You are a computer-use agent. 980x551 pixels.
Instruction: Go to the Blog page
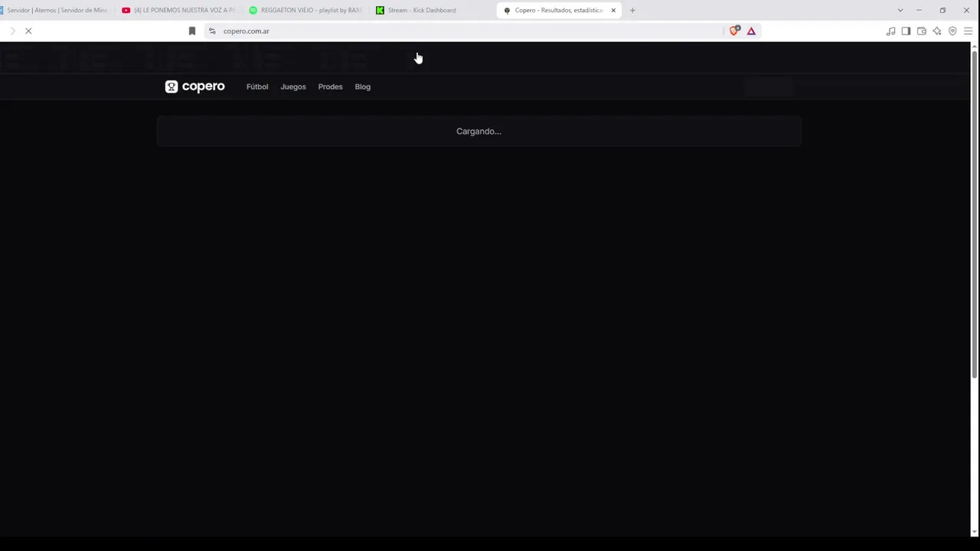coord(363,86)
